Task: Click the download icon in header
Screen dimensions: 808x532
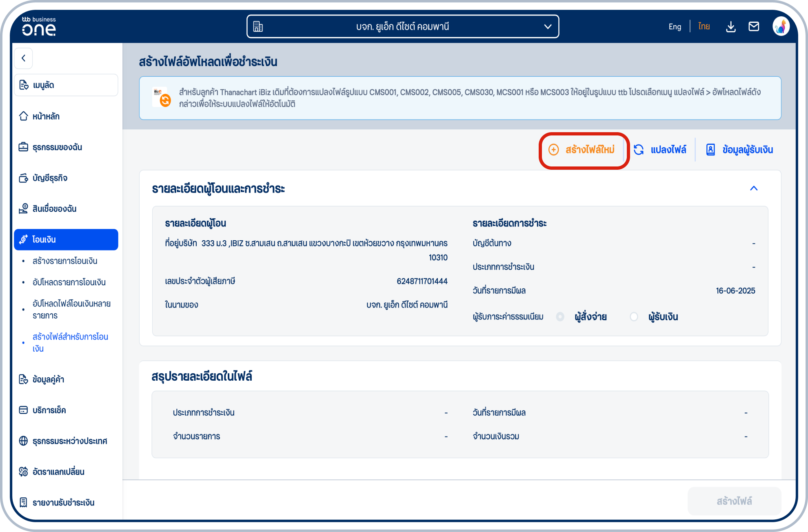Action: click(x=730, y=27)
